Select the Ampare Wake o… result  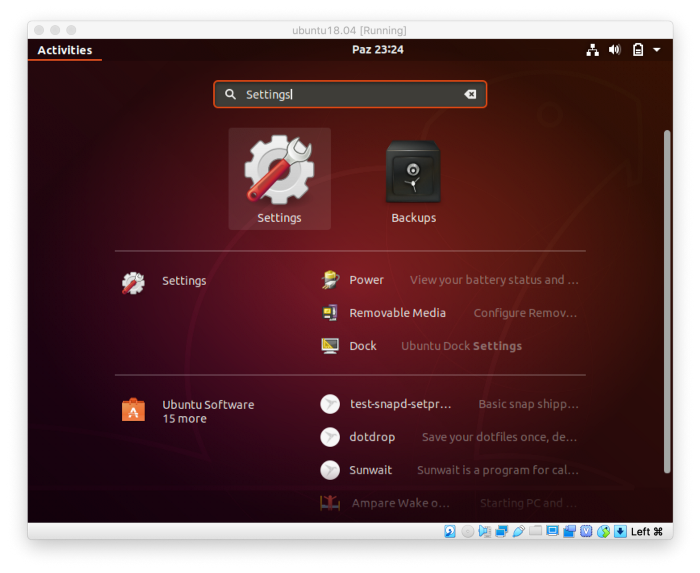click(x=450, y=503)
